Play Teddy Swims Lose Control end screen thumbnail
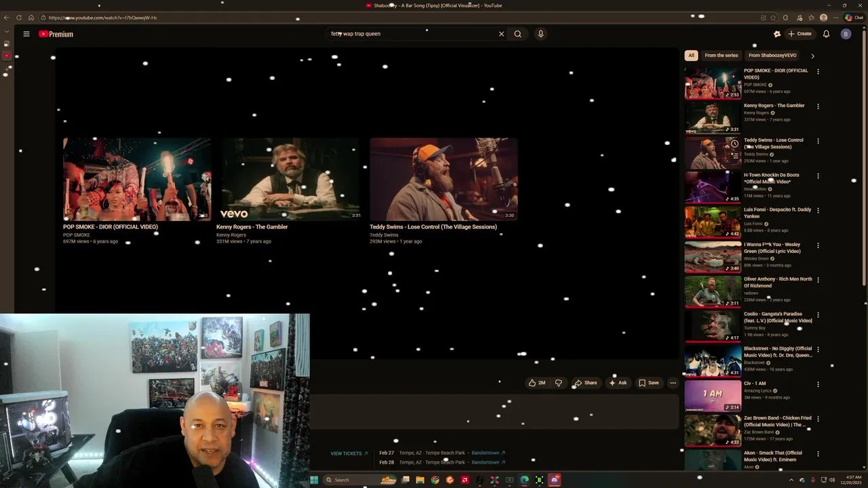 click(443, 180)
